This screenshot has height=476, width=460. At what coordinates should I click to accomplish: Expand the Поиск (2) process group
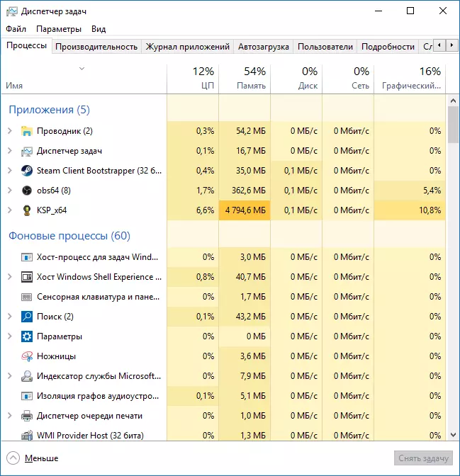pos(9,317)
